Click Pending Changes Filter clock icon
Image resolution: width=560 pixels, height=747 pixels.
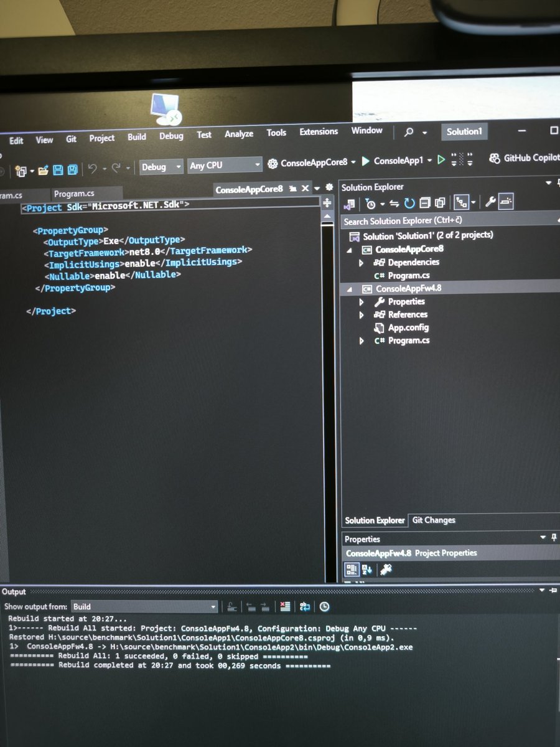pos(371,204)
